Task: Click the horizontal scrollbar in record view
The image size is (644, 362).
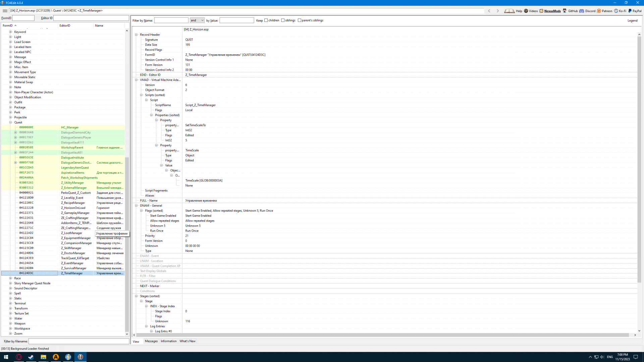Action: click(x=382, y=335)
